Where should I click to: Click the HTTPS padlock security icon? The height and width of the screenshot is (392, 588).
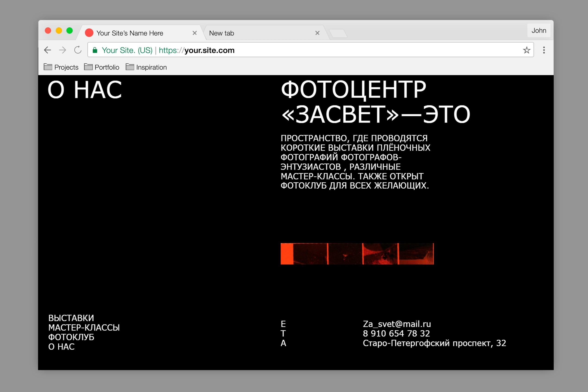point(95,50)
